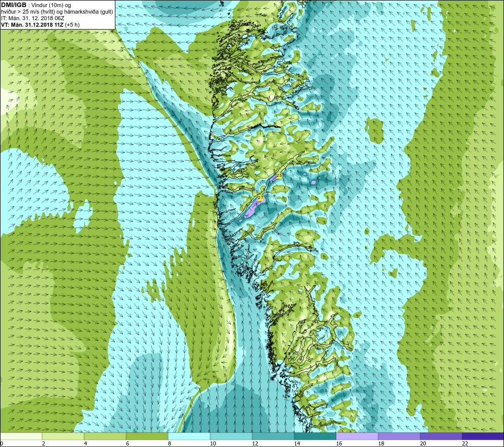Viewport: 504px width, 447px height.
Task: Click the '(+5 h)' forecast offset text
Action: [72, 25]
